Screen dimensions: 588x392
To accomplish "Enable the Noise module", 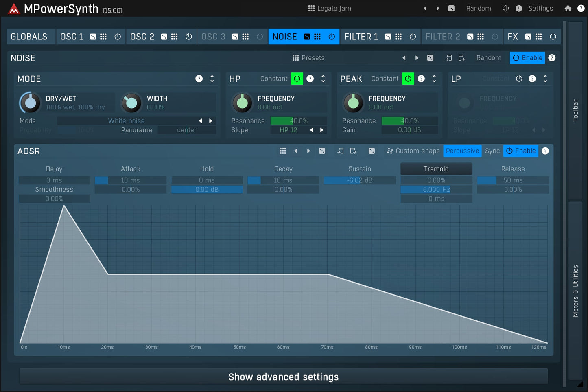I will (527, 57).
